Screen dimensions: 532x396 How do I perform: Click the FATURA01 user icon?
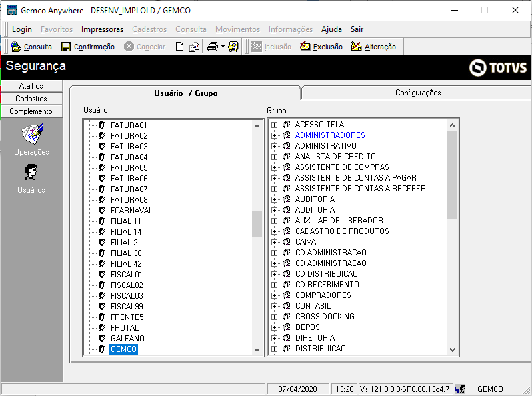[x=101, y=125]
